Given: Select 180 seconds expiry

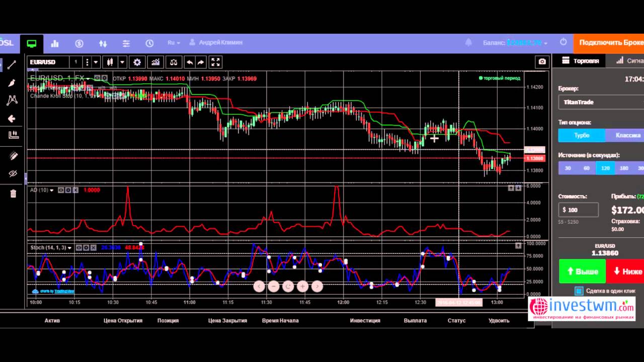Looking at the screenshot, I should [x=624, y=168].
